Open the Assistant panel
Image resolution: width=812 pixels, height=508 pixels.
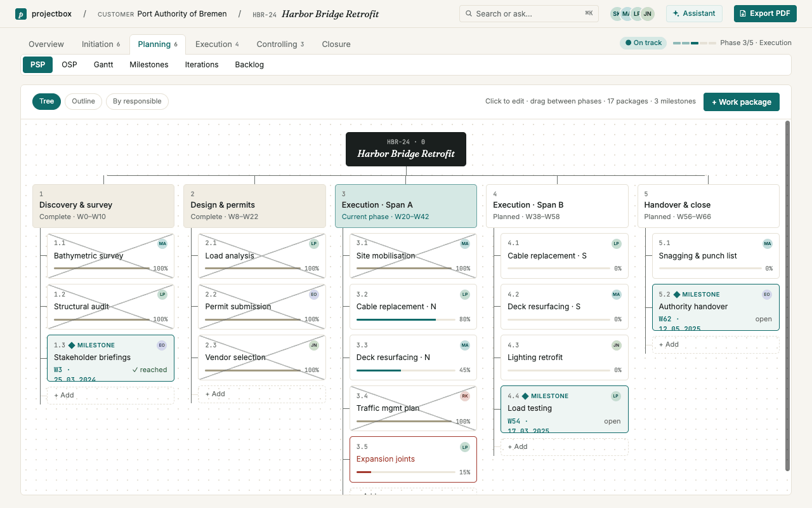coord(694,13)
